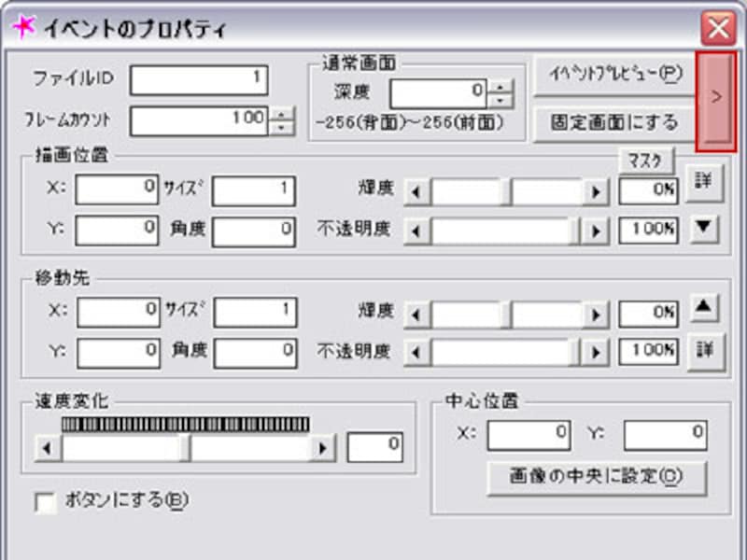747x560 pixels.
Task: Click left arrow of 描画位置 不透明度 slider
Action: [x=416, y=231]
